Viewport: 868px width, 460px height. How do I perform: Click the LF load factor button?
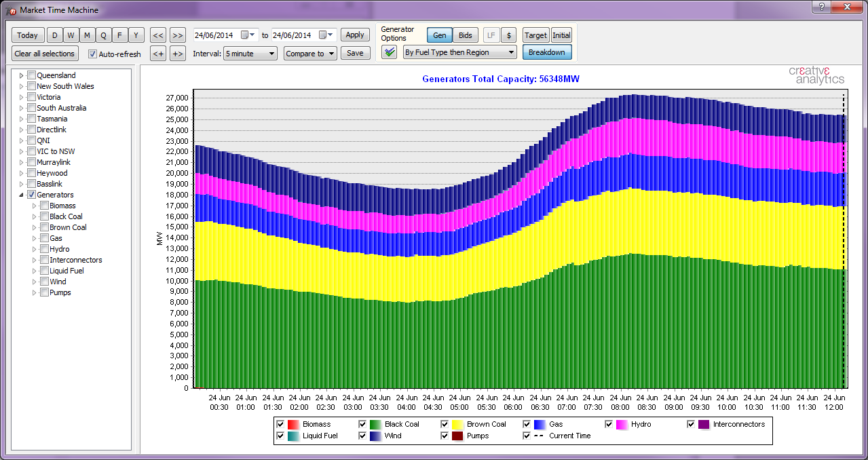(491, 35)
